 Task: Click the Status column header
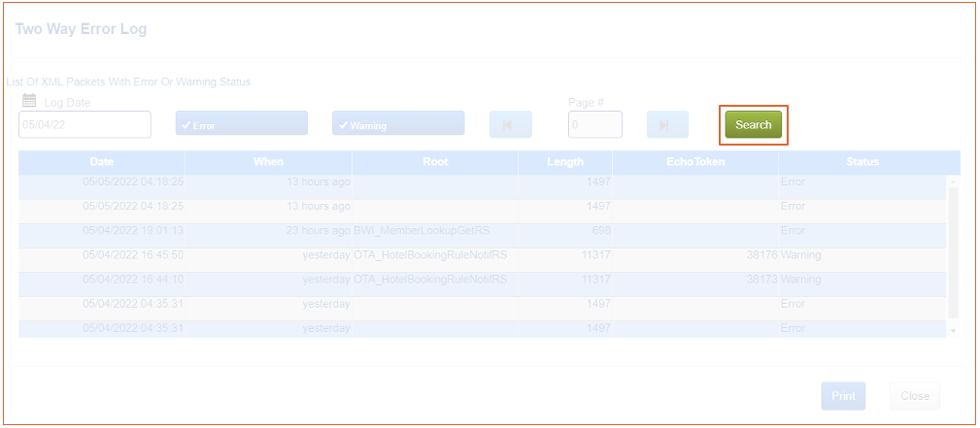tap(862, 162)
